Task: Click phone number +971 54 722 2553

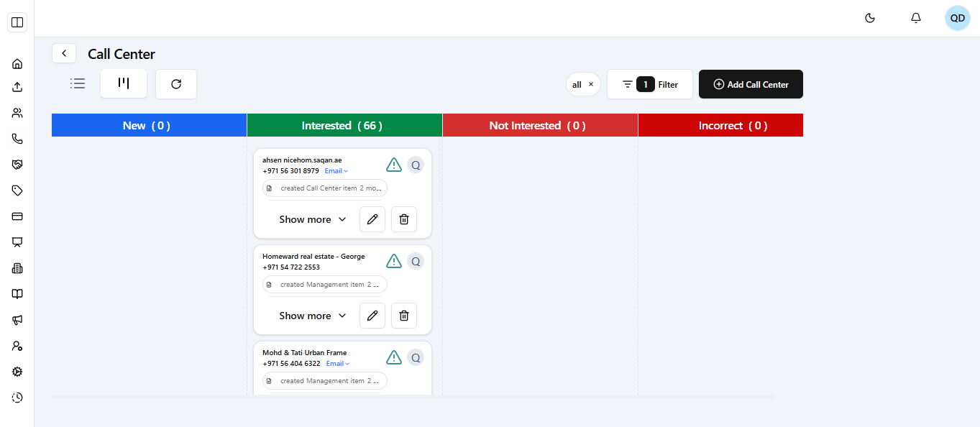Action: 291,267
